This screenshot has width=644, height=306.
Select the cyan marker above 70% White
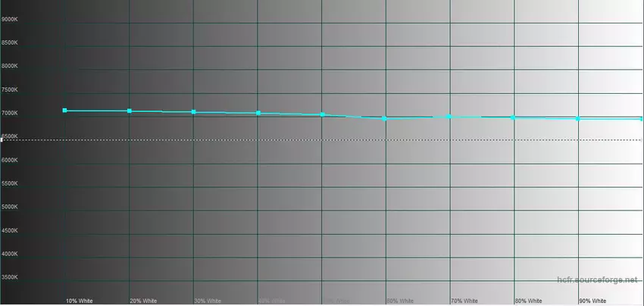pos(450,117)
